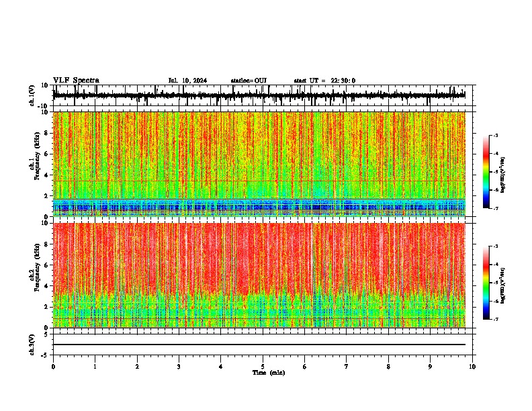Screen dimensions: 532x411
Task: Click the "station=OUJ" label
Action: point(249,81)
